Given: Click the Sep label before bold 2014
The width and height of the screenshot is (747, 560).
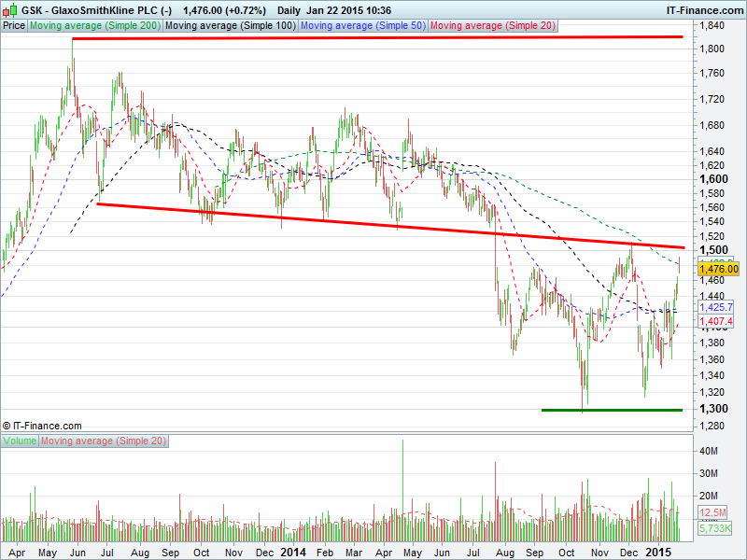Looking at the screenshot, I should (x=170, y=553).
